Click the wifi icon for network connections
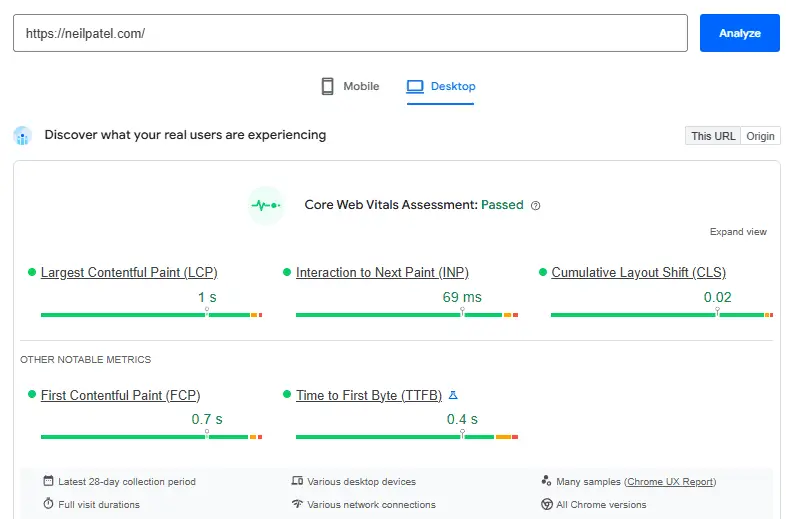 pyautogui.click(x=297, y=503)
